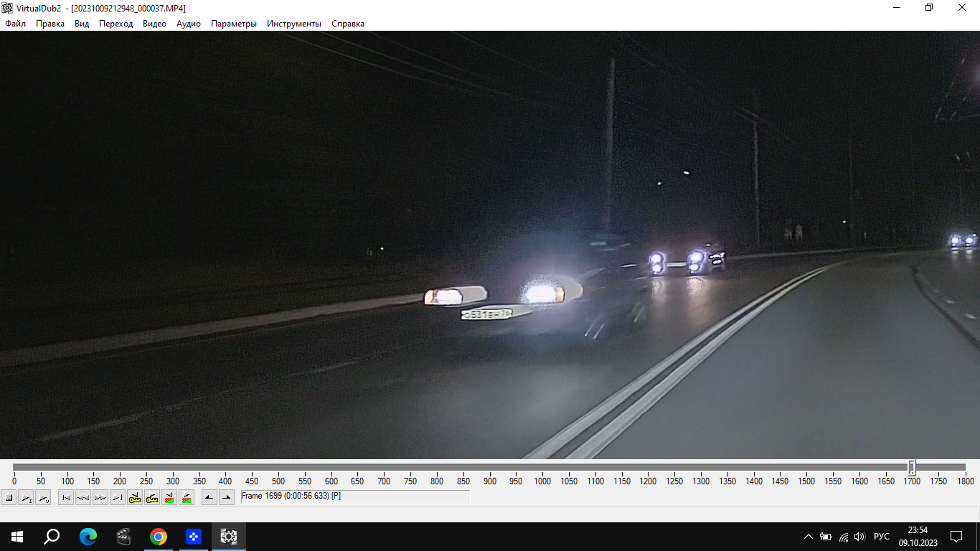Click the frame number status field
Viewport: 980px width, 551px height.
tap(355, 496)
